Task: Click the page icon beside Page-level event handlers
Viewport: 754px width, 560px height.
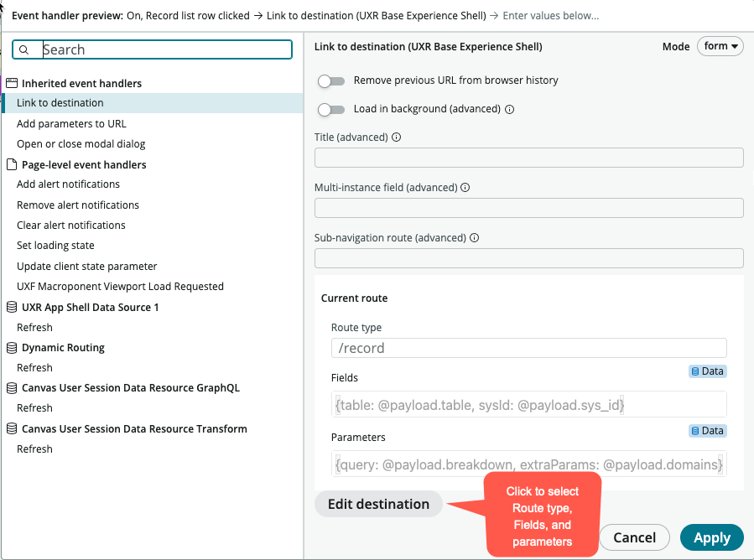Action: point(12,164)
